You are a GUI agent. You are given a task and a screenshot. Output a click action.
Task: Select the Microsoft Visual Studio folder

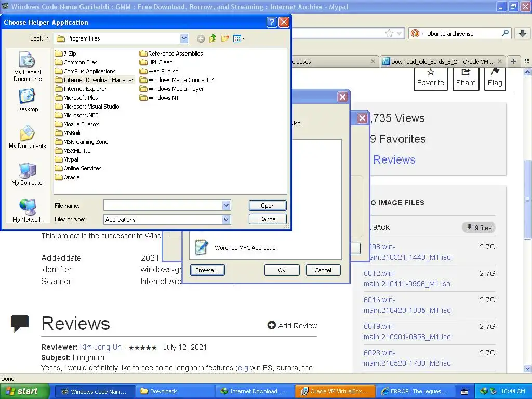[87, 107]
